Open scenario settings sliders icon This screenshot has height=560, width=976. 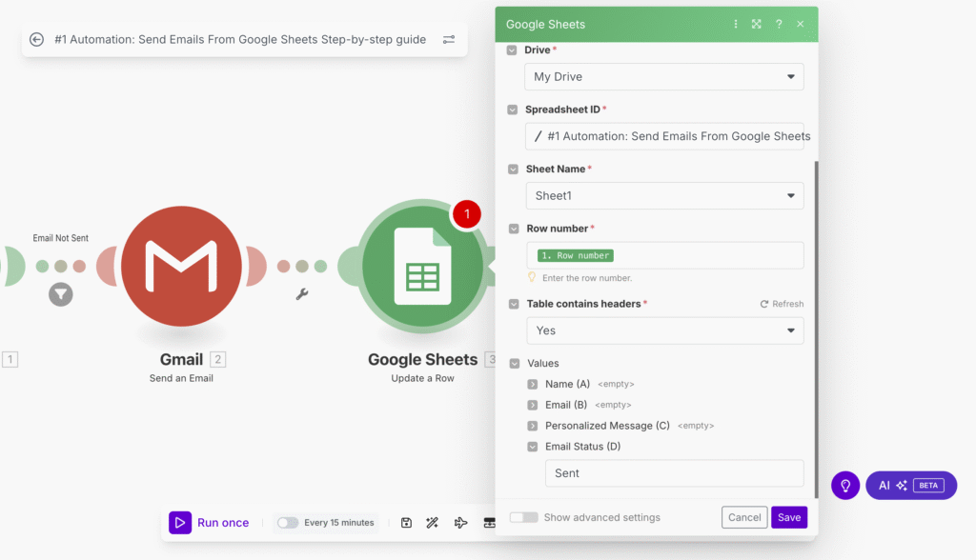coord(449,39)
